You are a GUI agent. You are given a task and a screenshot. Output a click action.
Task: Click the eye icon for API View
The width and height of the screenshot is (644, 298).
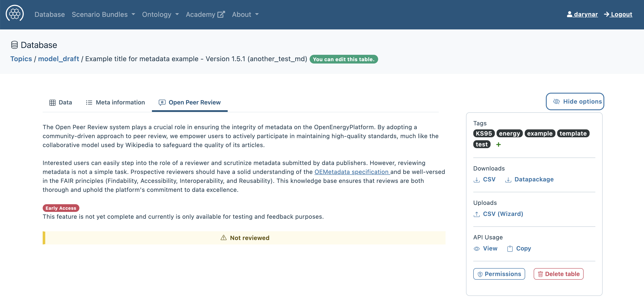click(x=476, y=249)
